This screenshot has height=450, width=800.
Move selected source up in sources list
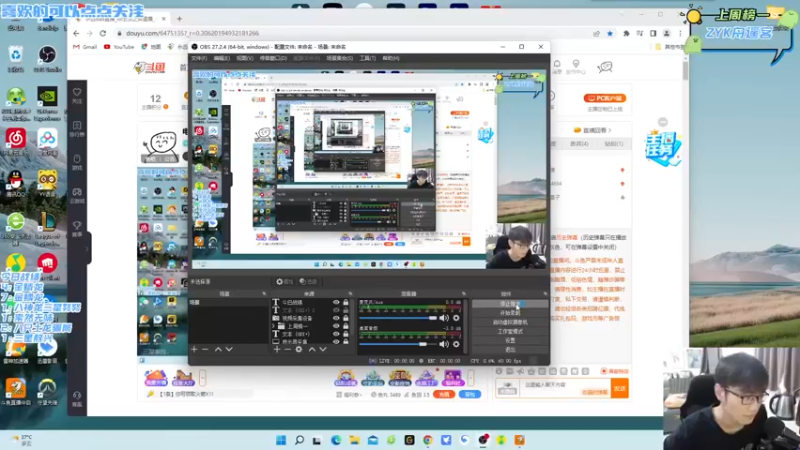pos(312,349)
